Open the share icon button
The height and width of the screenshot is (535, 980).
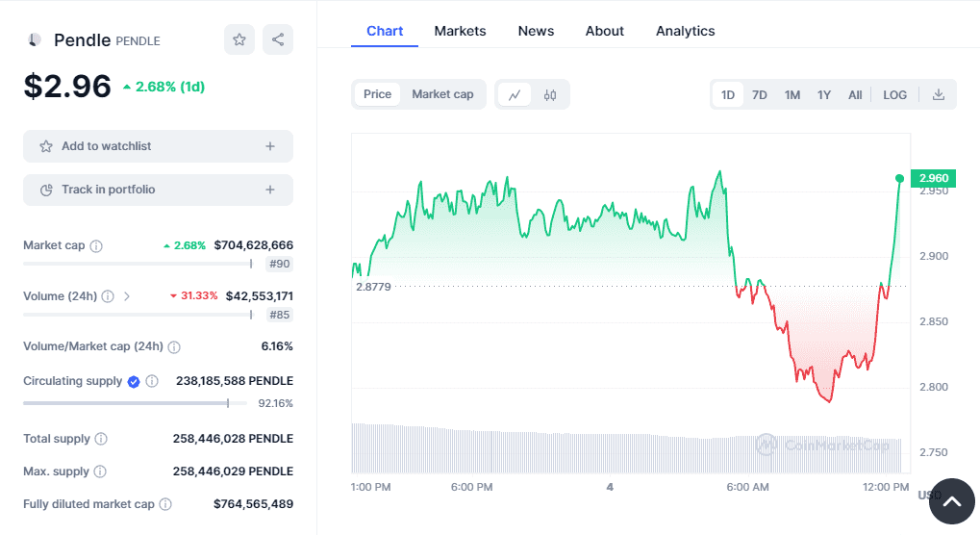[278, 40]
